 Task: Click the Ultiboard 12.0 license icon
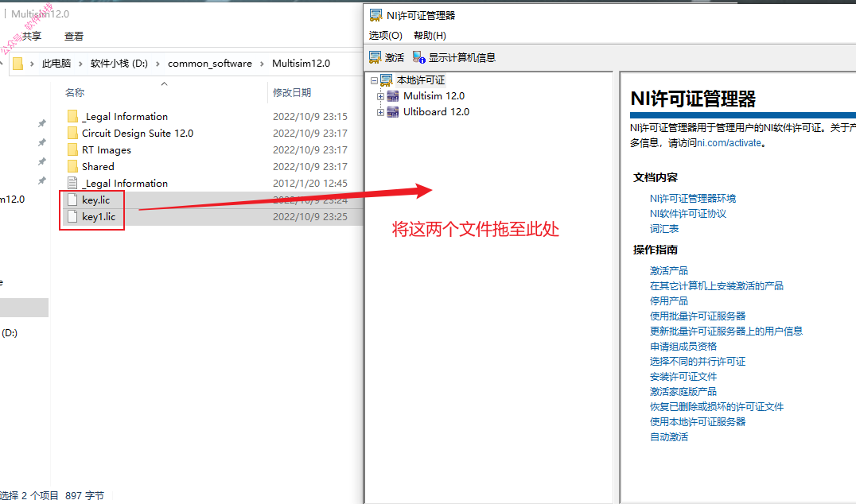393,112
